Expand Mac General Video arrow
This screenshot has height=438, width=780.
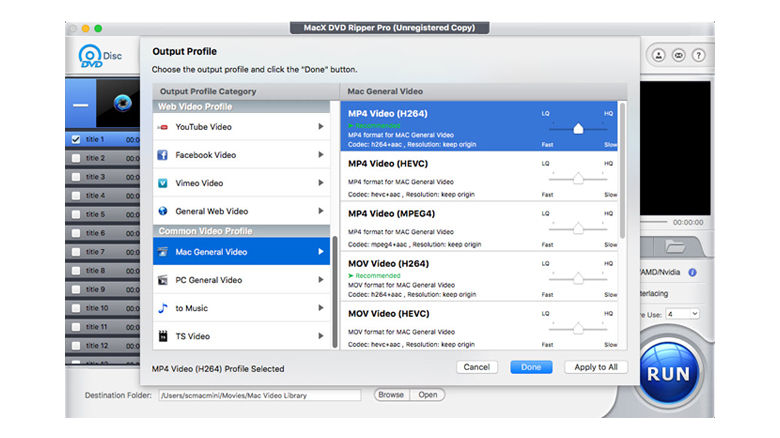tap(321, 252)
